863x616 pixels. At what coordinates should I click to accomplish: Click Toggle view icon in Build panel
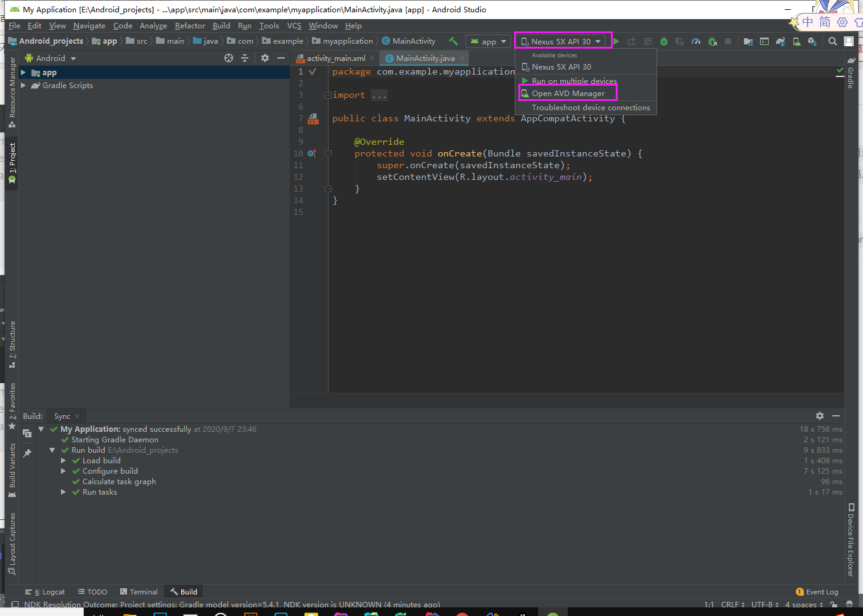pos(27,434)
